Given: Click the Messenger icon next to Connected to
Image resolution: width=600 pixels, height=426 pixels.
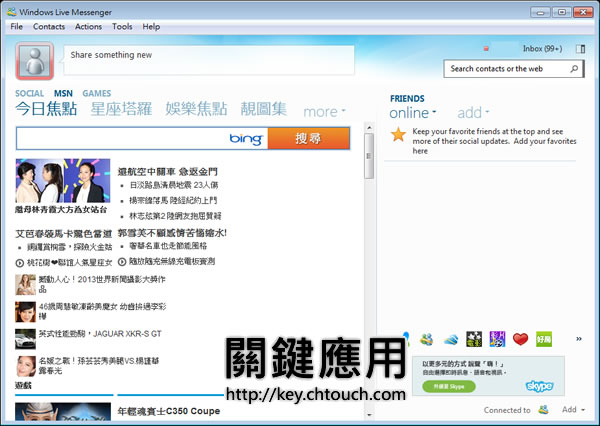Looking at the screenshot, I should [x=543, y=410].
